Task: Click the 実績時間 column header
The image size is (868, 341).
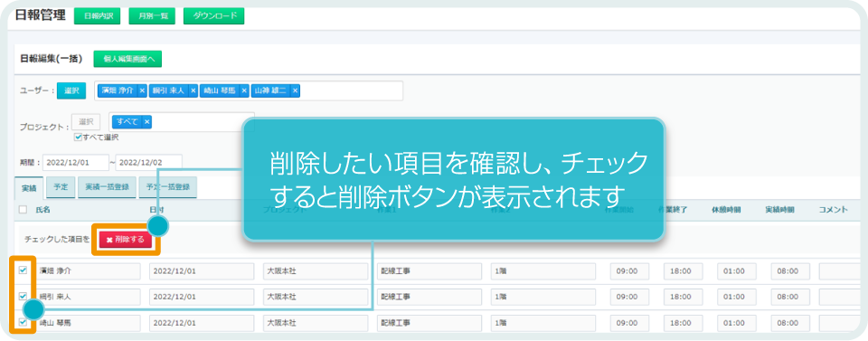Action: [780, 211]
